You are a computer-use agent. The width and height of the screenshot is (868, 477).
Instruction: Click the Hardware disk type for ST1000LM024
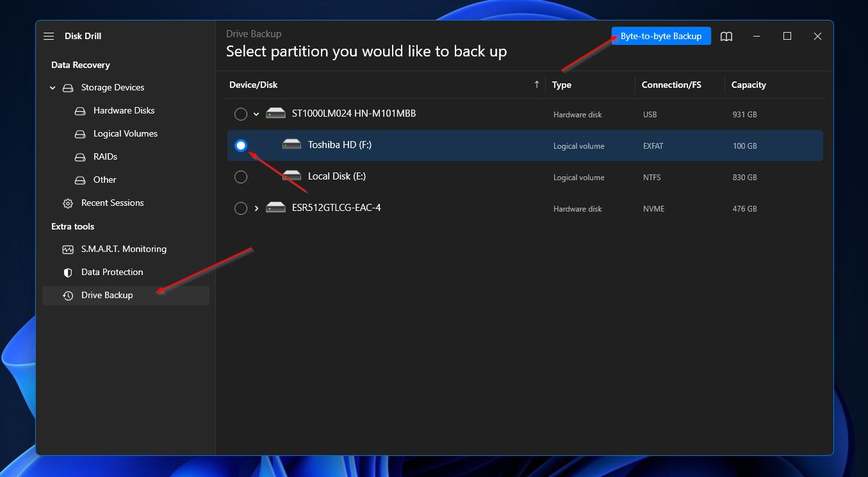coord(578,115)
